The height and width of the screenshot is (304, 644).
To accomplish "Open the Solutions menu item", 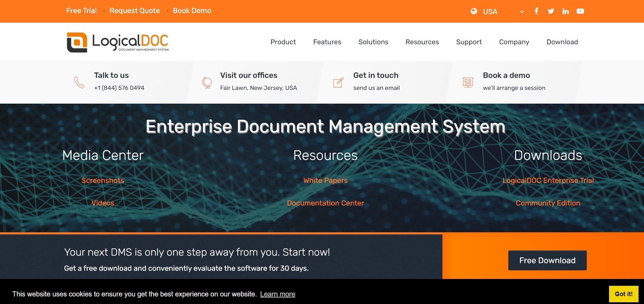I will point(373,42).
